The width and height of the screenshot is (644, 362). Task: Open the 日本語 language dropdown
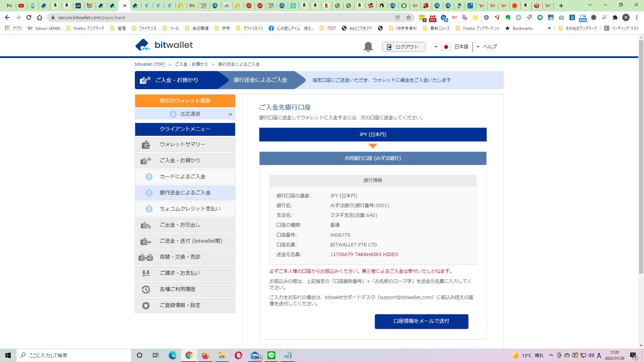[451, 47]
